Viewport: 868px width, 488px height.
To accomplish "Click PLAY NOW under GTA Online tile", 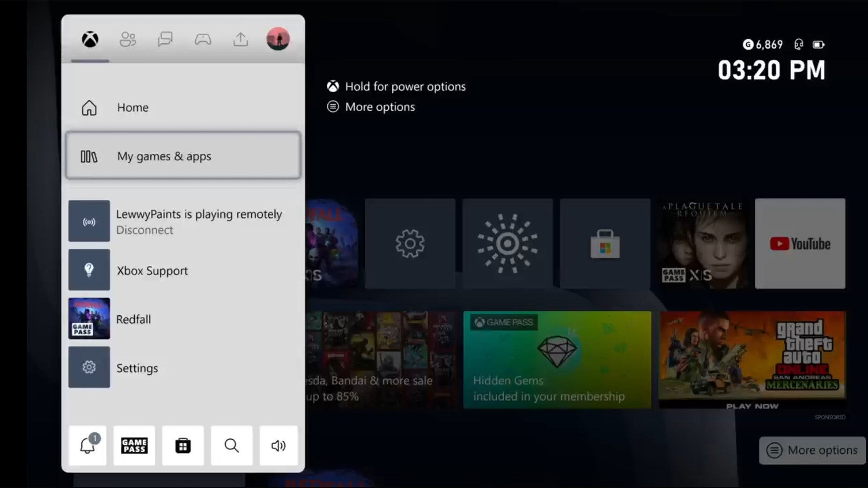I will pyautogui.click(x=752, y=406).
